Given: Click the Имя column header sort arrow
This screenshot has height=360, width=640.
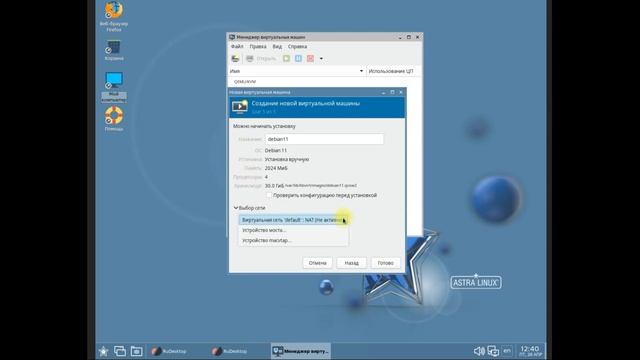Looking at the screenshot, I should (361, 71).
